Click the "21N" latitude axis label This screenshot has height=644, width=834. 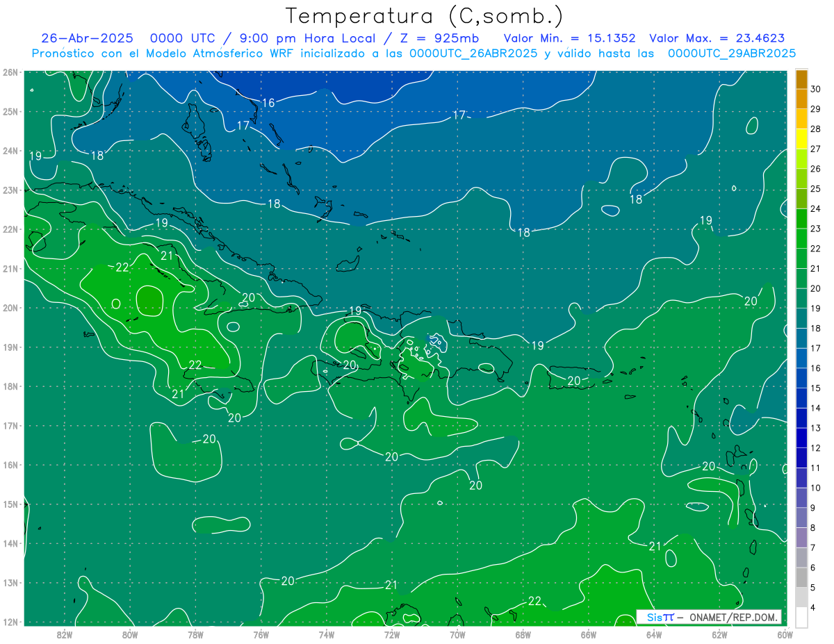(10, 268)
